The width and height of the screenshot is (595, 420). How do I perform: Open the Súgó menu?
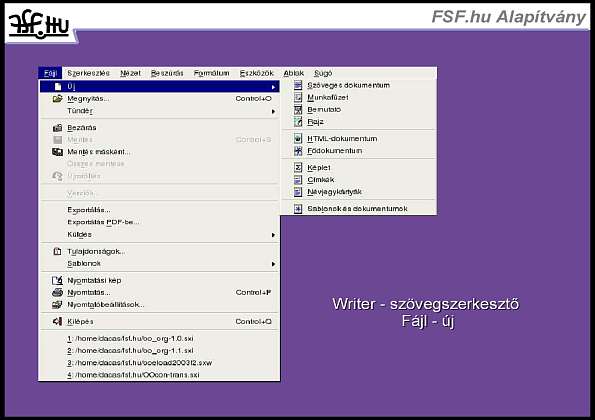(x=323, y=73)
